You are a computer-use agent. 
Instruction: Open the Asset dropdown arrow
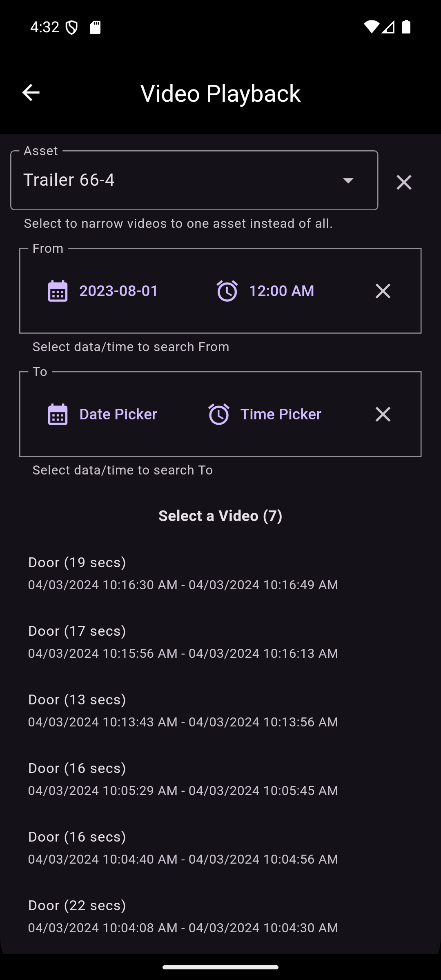pos(348,180)
